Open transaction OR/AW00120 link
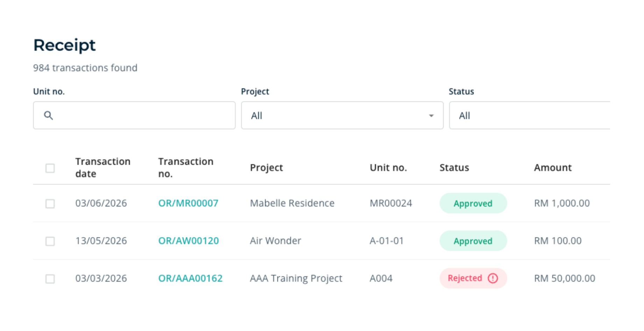This screenshot has width=644, height=331. coord(189,241)
